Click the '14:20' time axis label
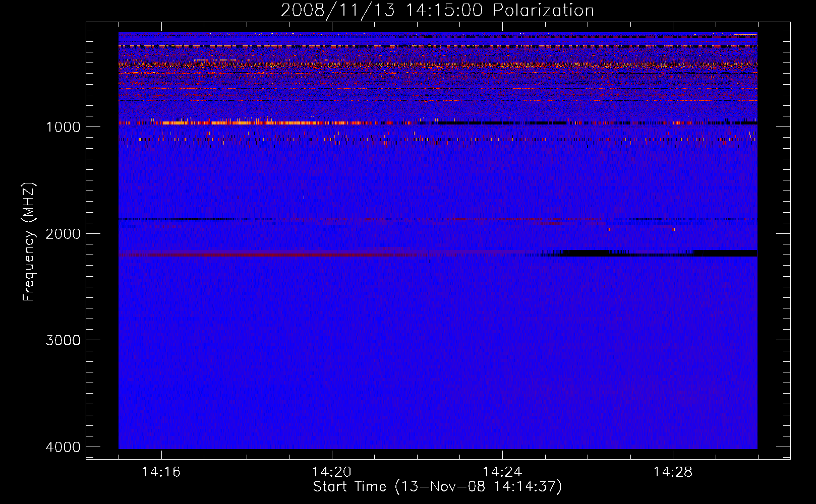 pos(331,472)
